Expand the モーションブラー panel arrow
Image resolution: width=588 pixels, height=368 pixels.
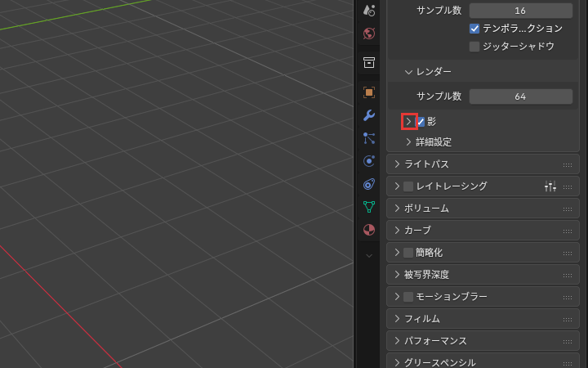(397, 297)
